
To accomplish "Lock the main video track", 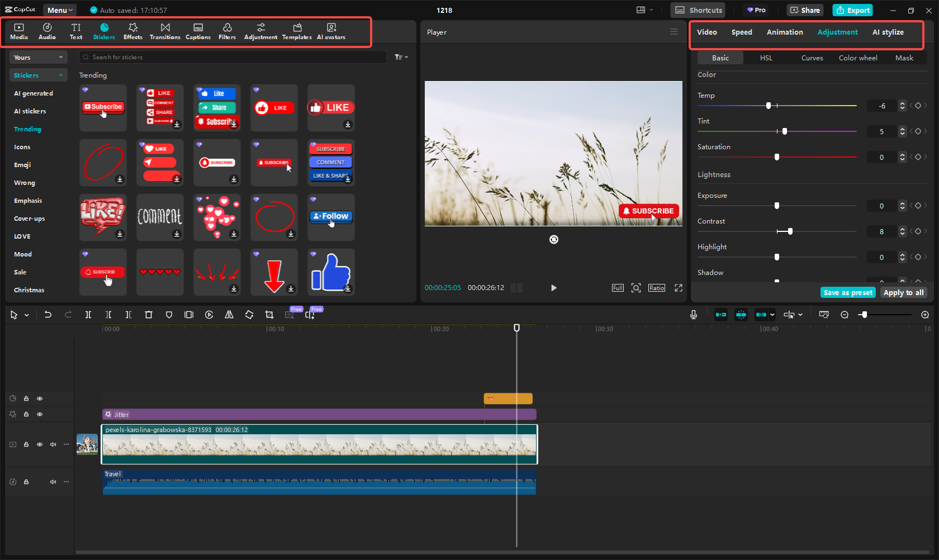I will (26, 444).
